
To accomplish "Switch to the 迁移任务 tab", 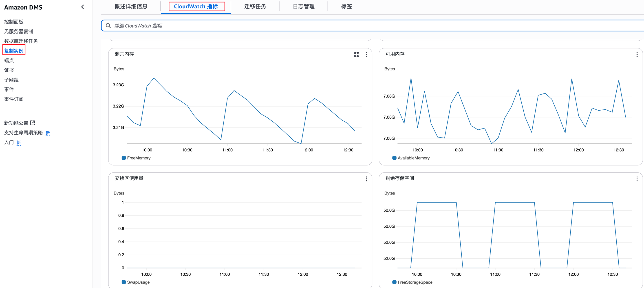I will (x=255, y=7).
